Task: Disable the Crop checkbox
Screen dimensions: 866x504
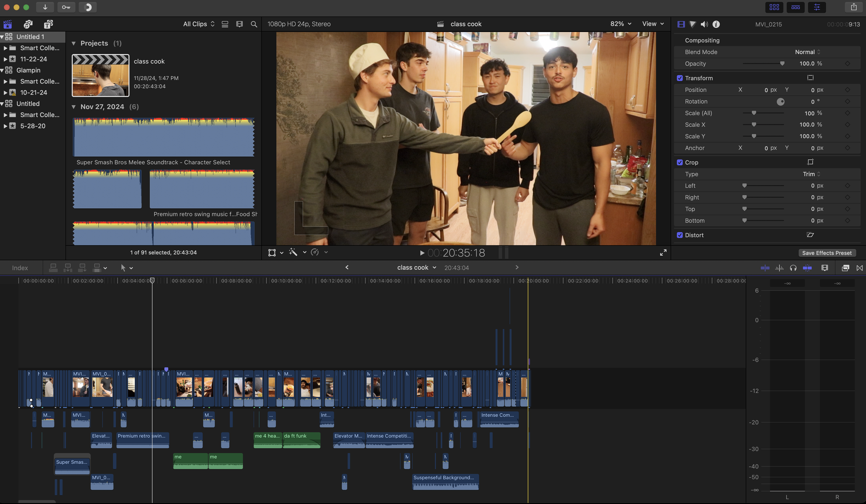Action: [680, 162]
